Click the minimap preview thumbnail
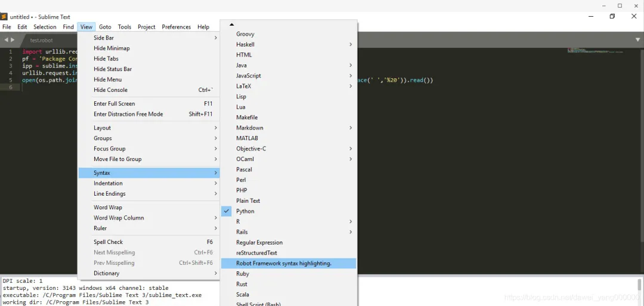Image resolution: width=644 pixels, height=306 pixels. [x=595, y=51]
